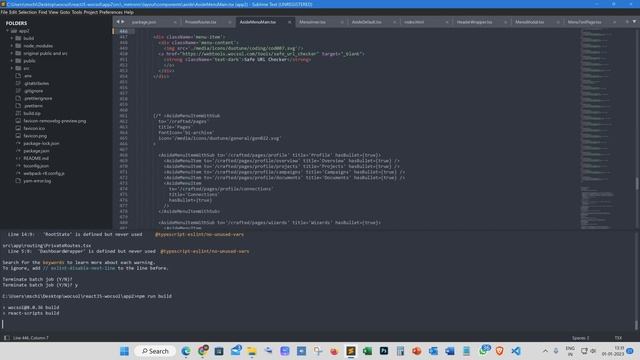Expand the public folder
Screen dimensions: 640x360
point(12,61)
